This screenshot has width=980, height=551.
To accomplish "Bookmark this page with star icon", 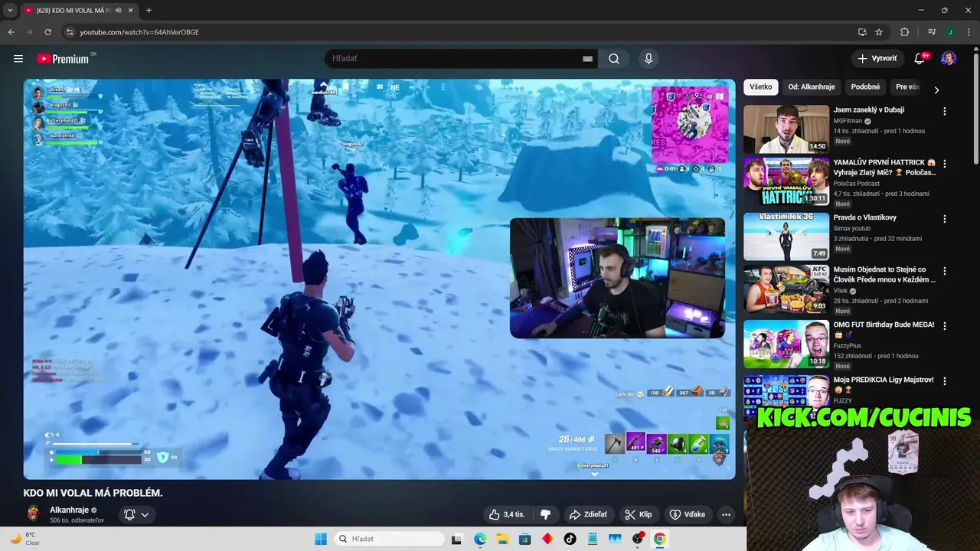I will 879,32.
